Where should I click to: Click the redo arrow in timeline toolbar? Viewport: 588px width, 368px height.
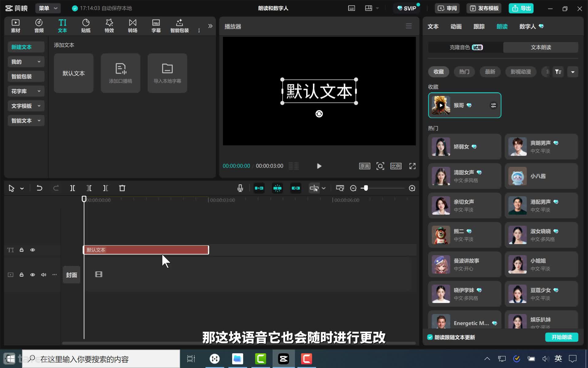(56, 188)
